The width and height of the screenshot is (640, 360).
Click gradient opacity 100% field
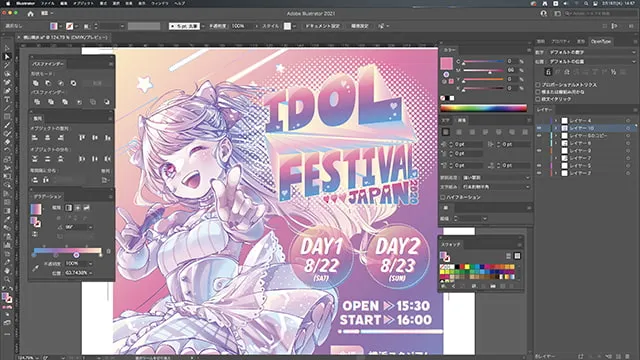76,264
